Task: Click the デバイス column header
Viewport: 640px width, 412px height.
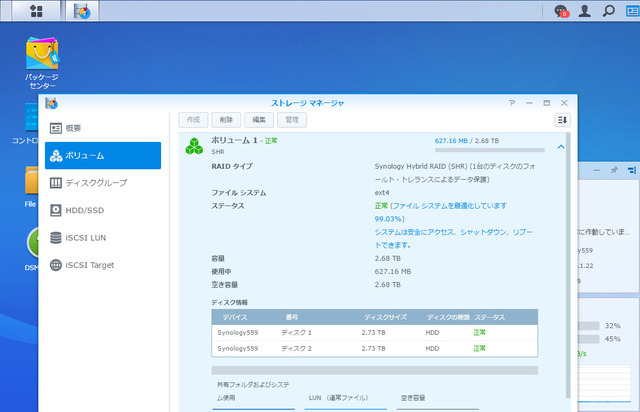Action: (235, 317)
